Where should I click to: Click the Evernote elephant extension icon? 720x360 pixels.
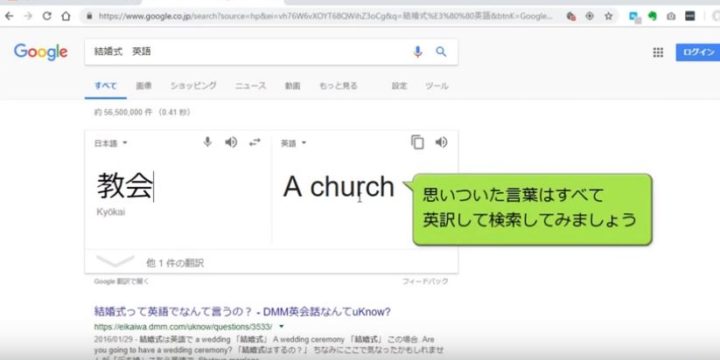coord(652,17)
